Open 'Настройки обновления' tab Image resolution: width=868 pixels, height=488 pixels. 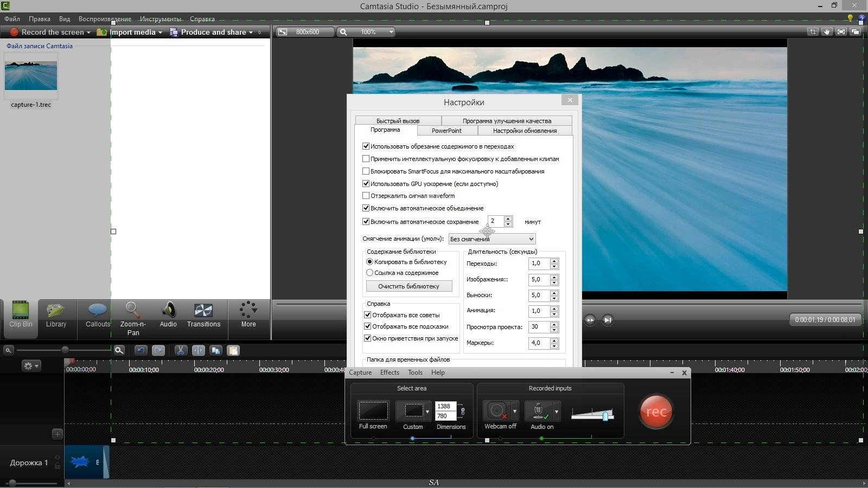click(525, 131)
